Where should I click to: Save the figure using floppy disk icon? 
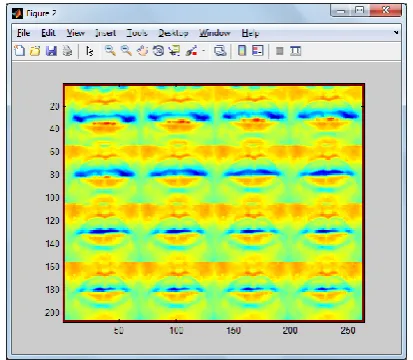pos(51,51)
